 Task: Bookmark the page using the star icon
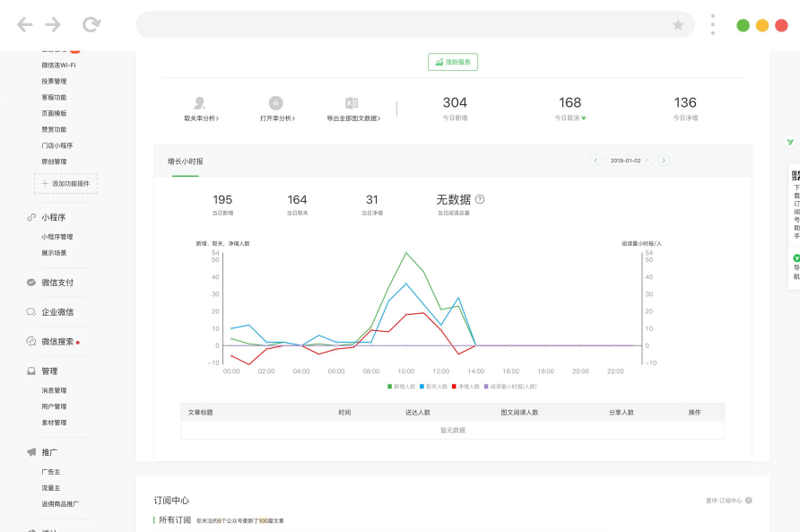[678, 25]
